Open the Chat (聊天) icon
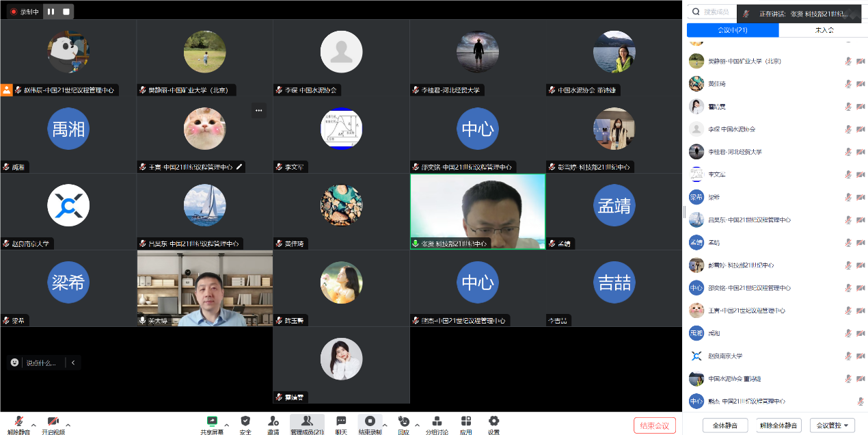Viewport: 868px width, 435px height. point(341,421)
